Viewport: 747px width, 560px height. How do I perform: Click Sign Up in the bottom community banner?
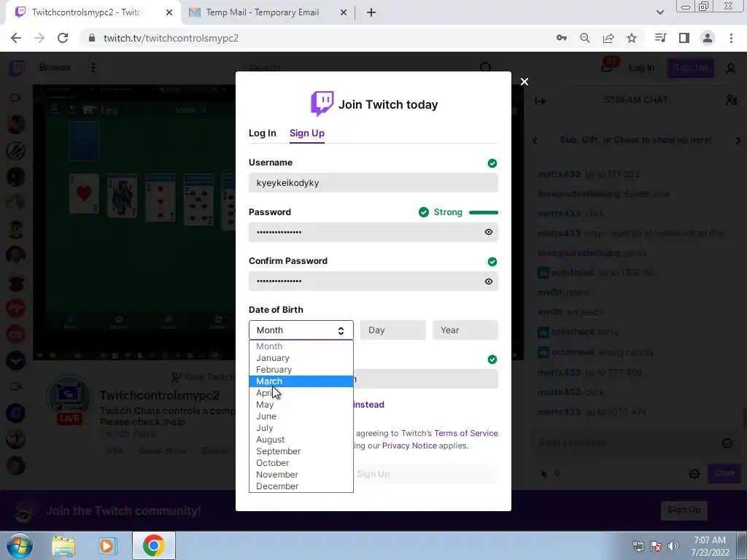coord(684,510)
